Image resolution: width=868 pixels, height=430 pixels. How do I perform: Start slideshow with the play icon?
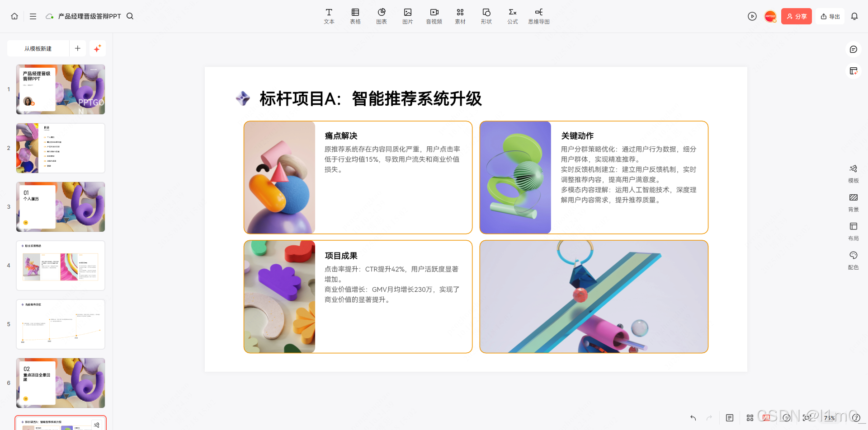752,16
